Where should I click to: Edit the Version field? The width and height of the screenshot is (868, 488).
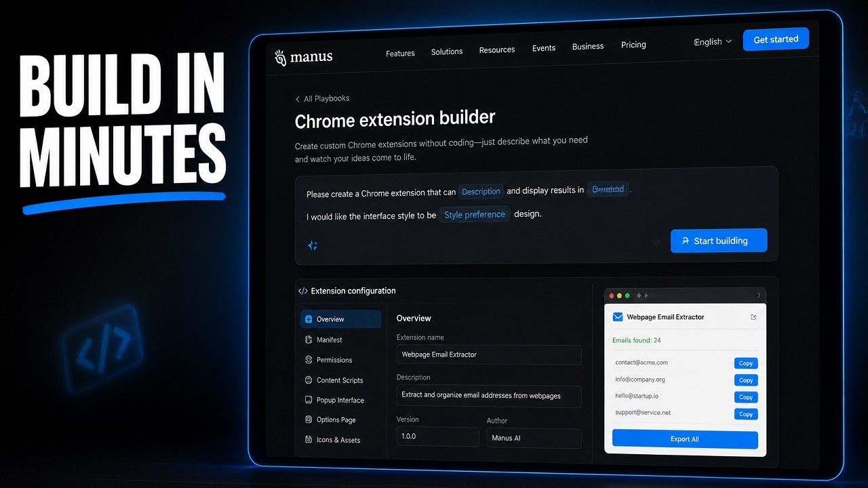tap(437, 436)
